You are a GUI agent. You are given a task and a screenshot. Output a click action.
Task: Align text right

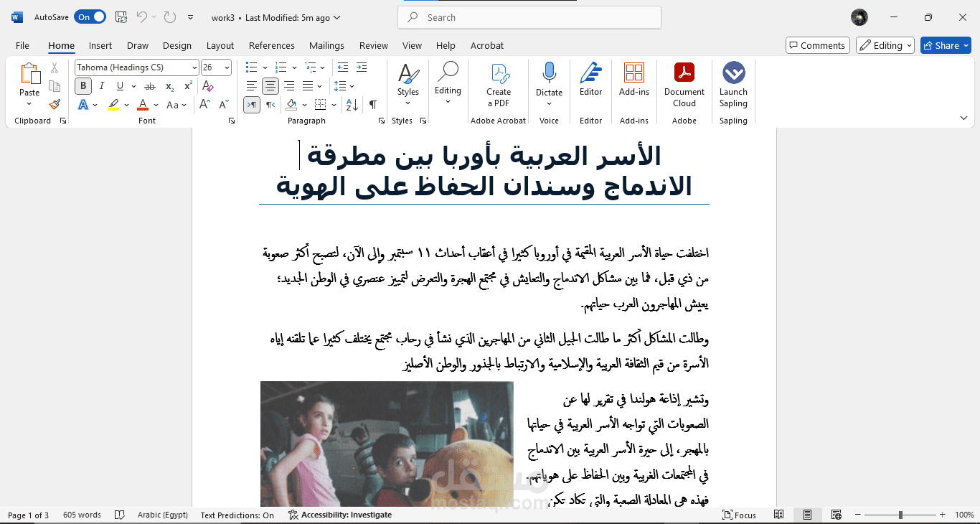tap(289, 86)
